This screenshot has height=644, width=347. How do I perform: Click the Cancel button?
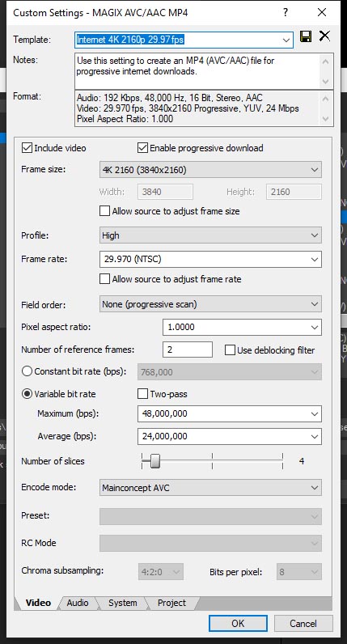(303, 623)
